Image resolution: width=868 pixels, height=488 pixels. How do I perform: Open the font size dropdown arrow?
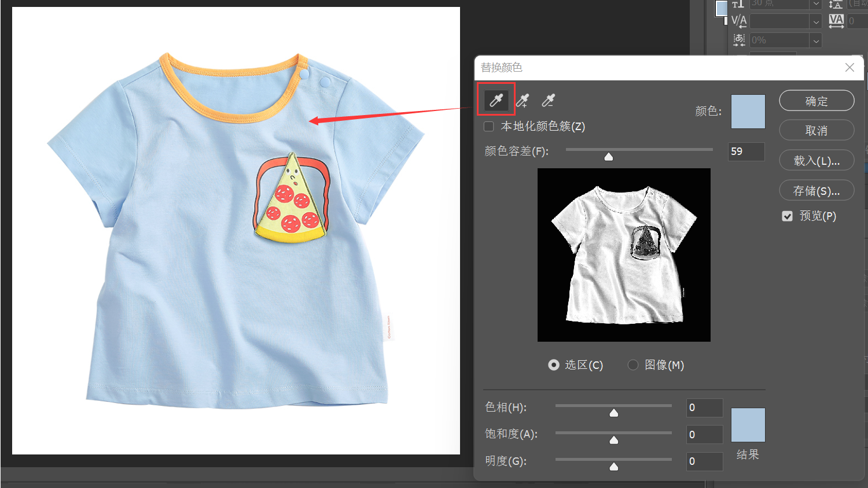[x=816, y=4]
